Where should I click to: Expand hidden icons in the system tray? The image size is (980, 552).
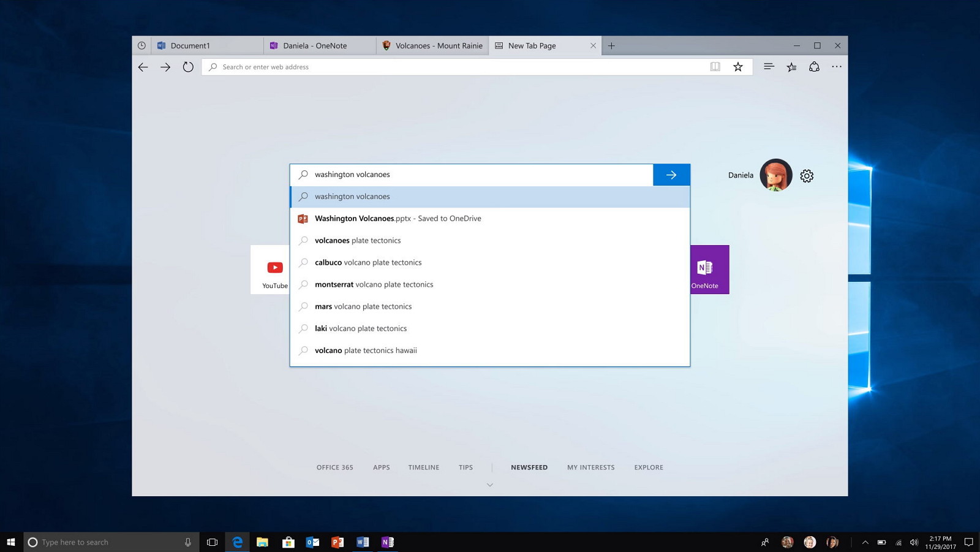tap(865, 542)
